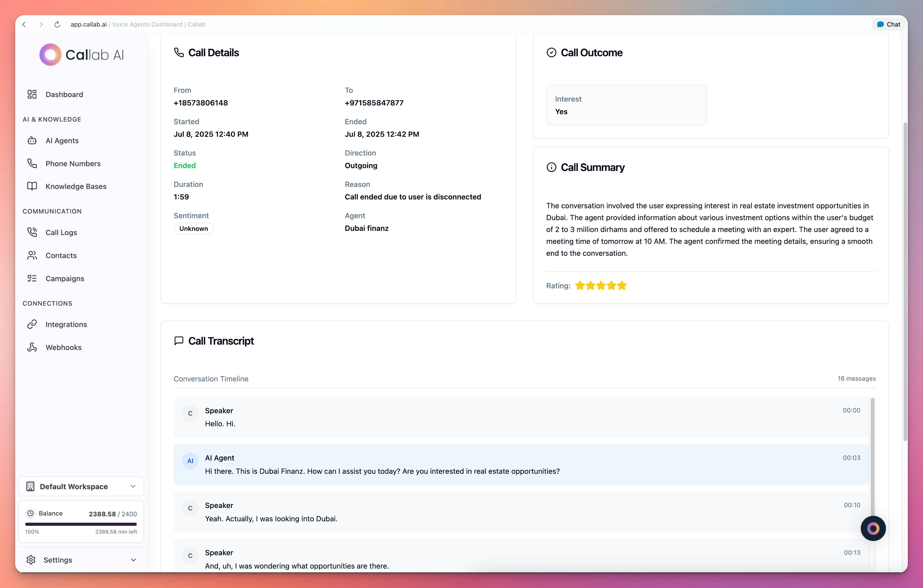Click the Balance clock icon
This screenshot has height=588, width=923.
[30, 513]
